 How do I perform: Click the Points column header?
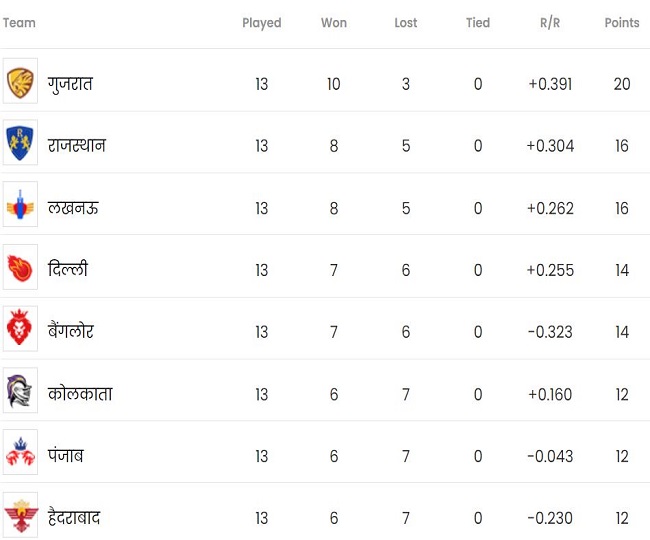pyautogui.click(x=622, y=22)
